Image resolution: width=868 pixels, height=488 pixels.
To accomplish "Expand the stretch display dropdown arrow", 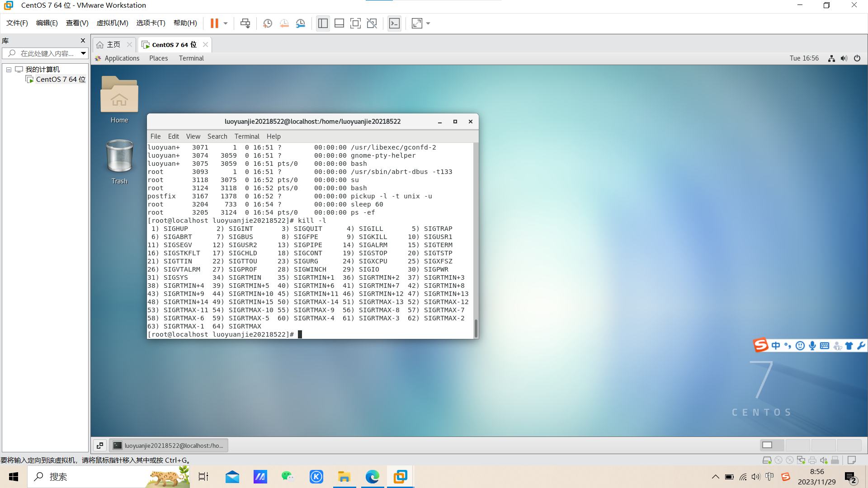I will (x=428, y=23).
